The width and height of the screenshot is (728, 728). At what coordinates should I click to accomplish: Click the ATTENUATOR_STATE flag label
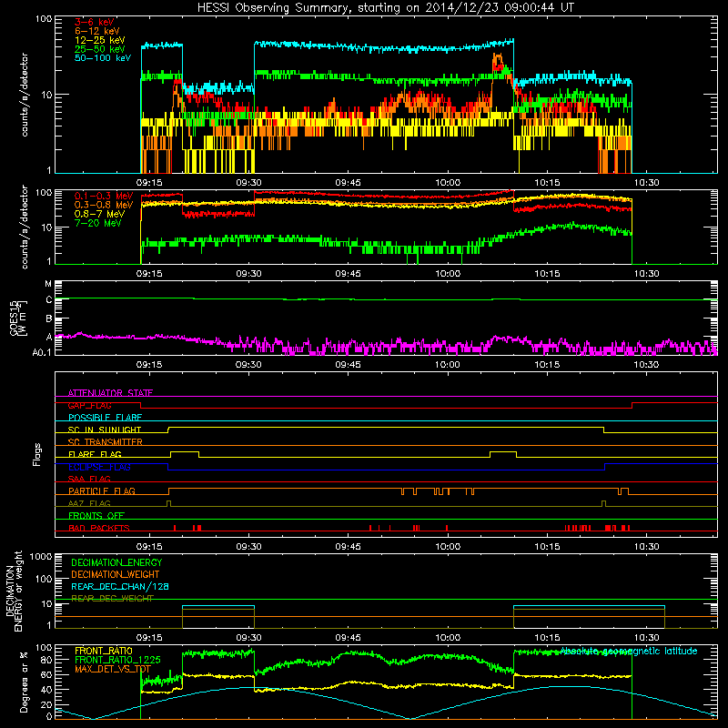point(110,393)
